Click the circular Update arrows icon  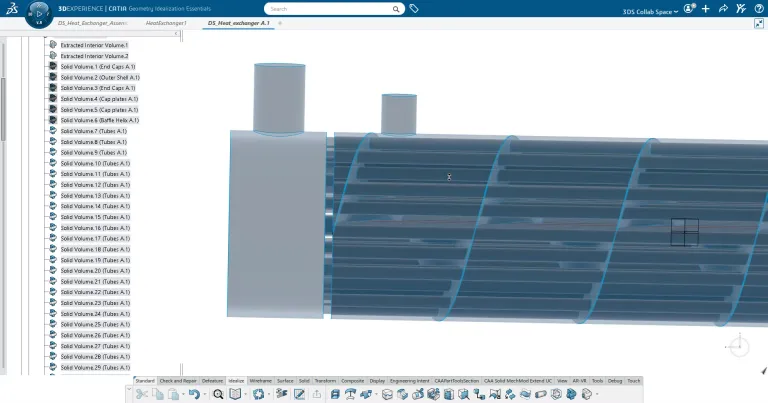[x=259, y=394]
